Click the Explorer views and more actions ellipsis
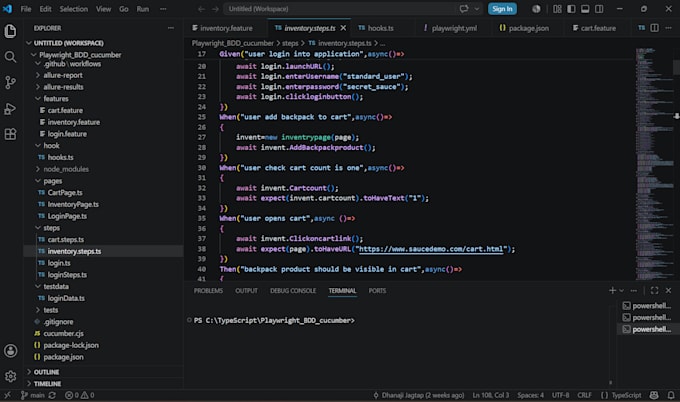The height and width of the screenshot is (402, 680). point(171,28)
